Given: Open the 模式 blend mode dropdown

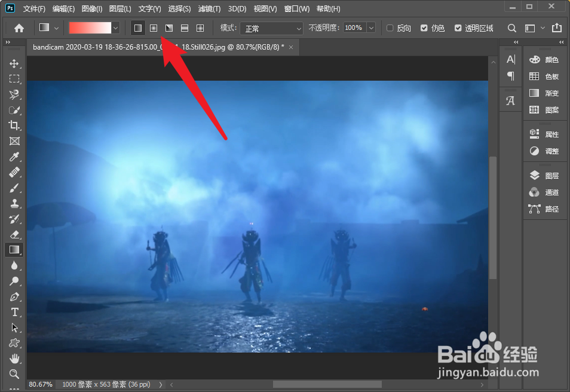Looking at the screenshot, I should (271, 28).
